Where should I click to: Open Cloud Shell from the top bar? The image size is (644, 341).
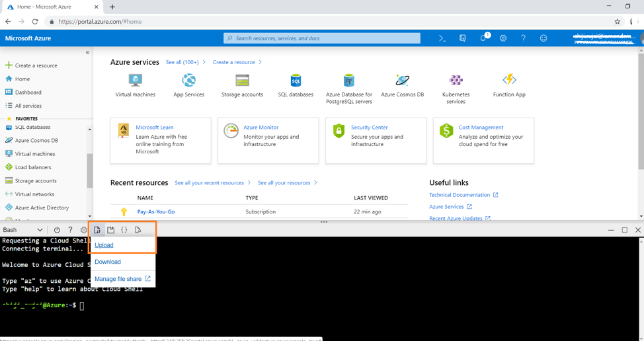(x=442, y=38)
